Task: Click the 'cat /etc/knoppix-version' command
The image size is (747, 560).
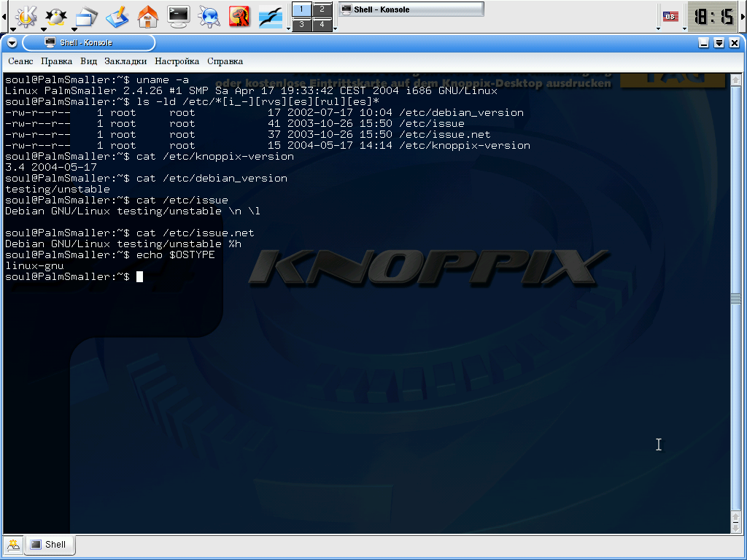Action: click(x=215, y=157)
